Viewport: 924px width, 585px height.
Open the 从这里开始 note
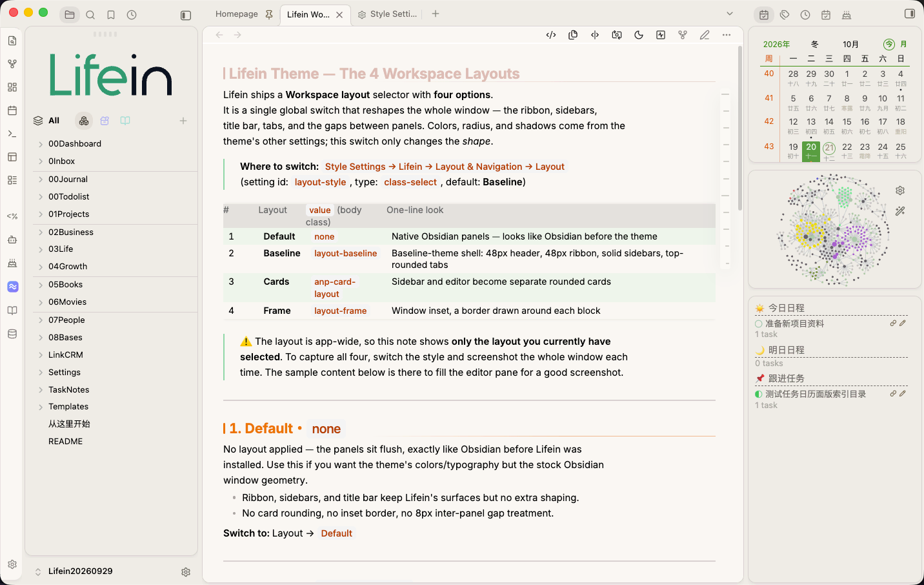coord(69,424)
